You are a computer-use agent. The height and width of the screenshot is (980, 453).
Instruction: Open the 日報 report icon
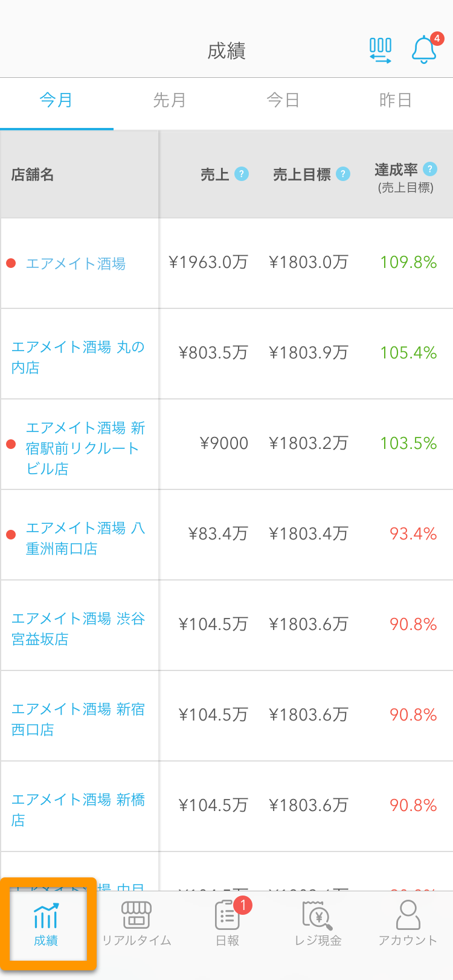tap(228, 915)
